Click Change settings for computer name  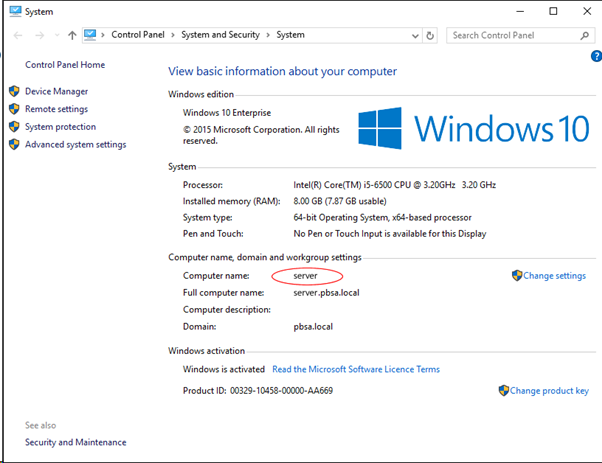point(554,276)
